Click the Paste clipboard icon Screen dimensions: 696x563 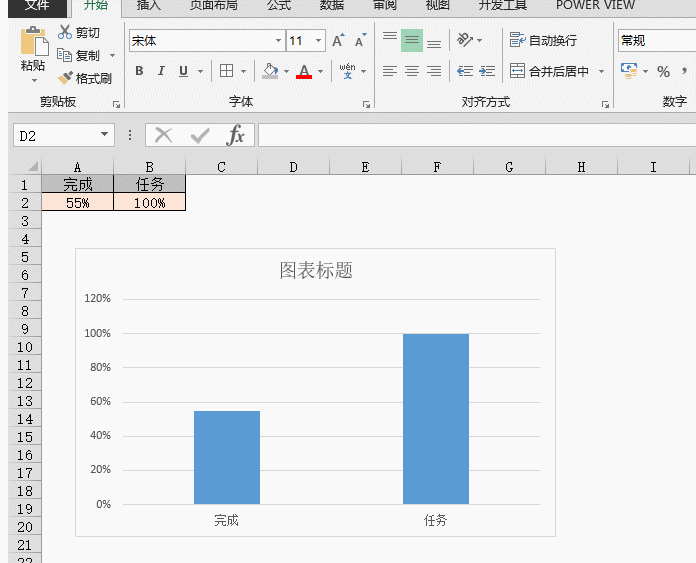[34, 42]
